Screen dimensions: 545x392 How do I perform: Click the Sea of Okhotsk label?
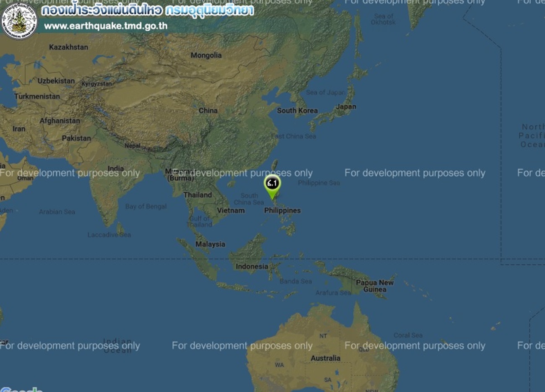pos(383,19)
